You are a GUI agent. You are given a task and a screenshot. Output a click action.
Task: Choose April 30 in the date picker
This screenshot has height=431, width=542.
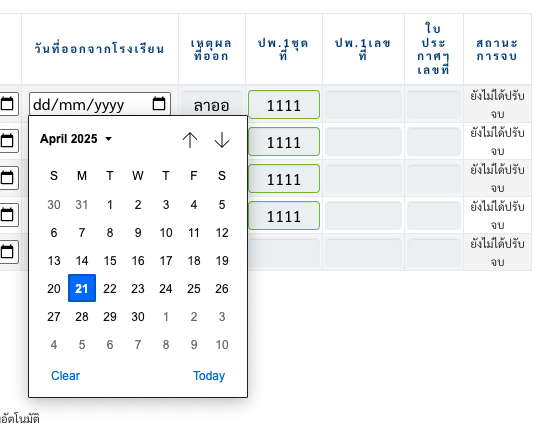coord(138,317)
